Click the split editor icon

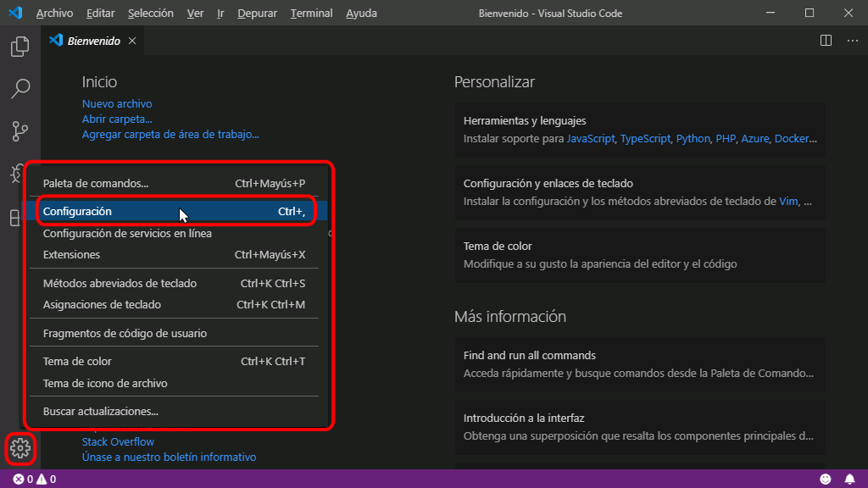pyautogui.click(x=826, y=41)
